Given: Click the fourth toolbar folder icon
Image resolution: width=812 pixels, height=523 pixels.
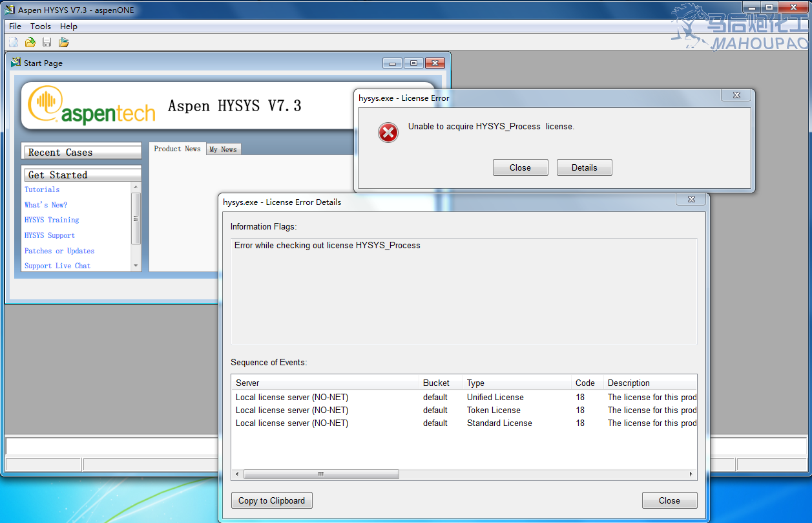Looking at the screenshot, I should click(63, 43).
